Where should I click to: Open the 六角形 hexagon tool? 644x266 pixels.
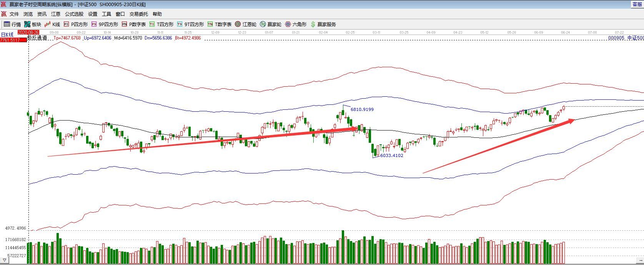[296, 24]
